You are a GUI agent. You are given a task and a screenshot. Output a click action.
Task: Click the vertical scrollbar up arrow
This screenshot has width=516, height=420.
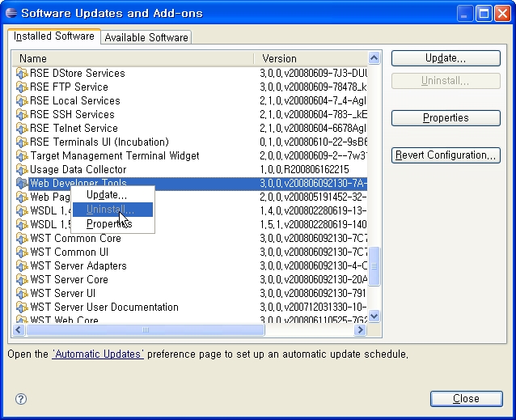pos(374,58)
